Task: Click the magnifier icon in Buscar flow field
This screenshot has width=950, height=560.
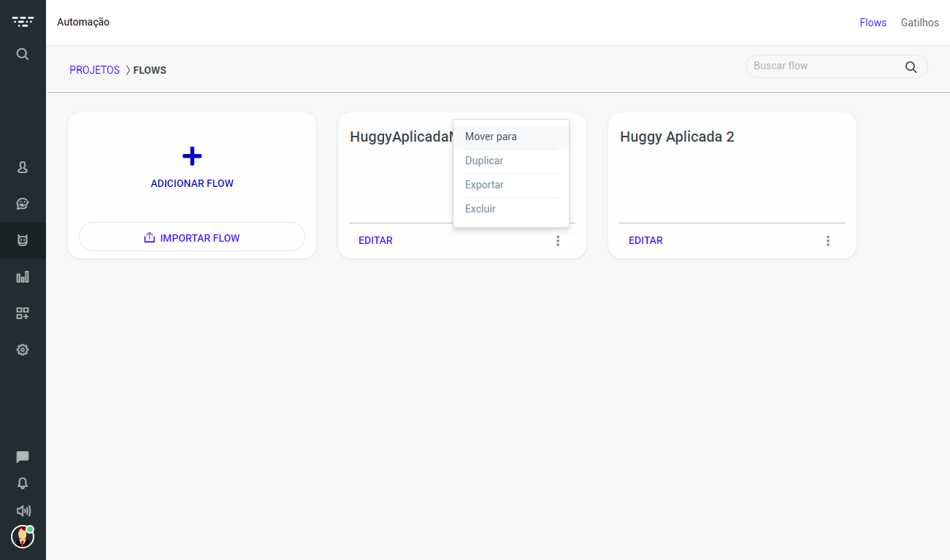Action: coord(911,66)
